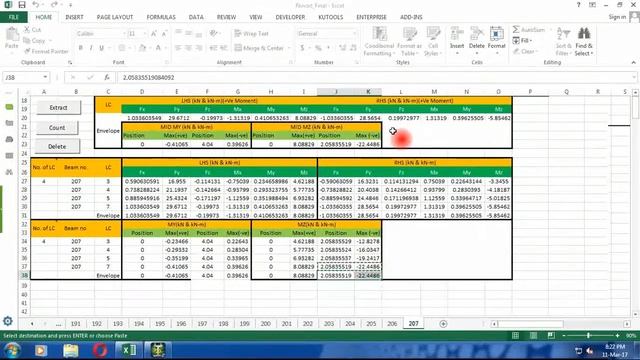Open the Font size dropdown
This screenshot has height=360, width=640.
click(x=144, y=34)
